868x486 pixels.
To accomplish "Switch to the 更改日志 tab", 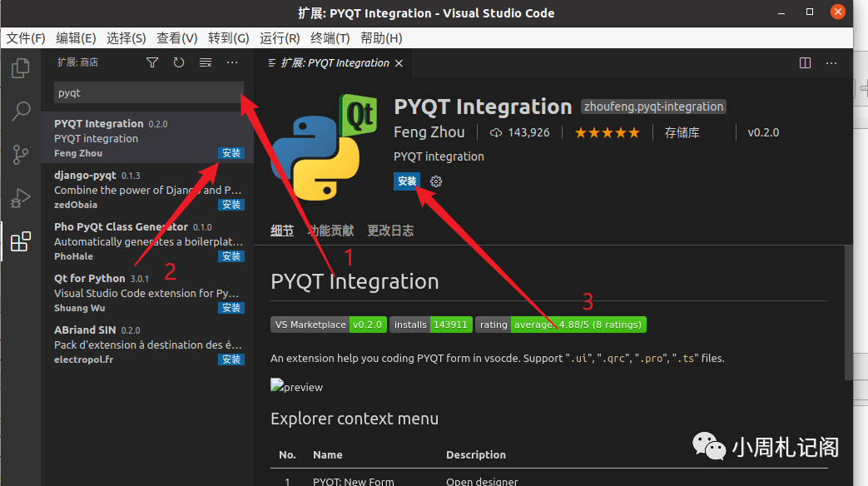I will (x=390, y=231).
